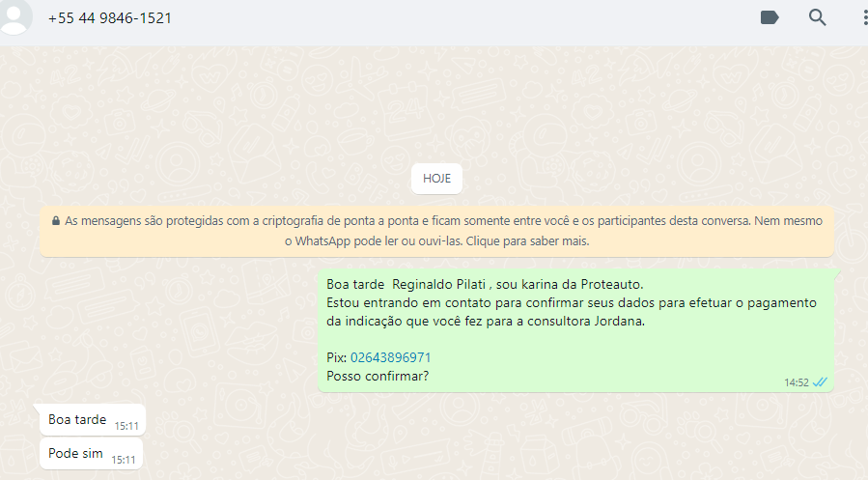Click the HOJE date chip

tap(436, 179)
